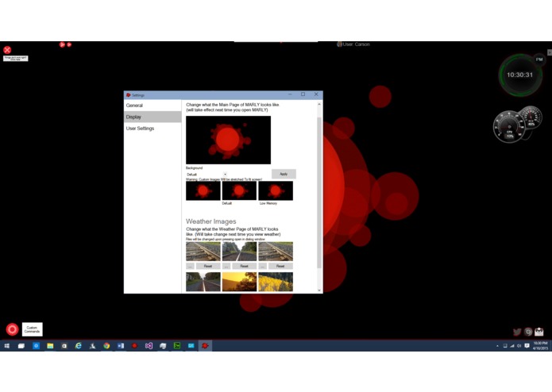Click the golden sunset weather image
The width and height of the screenshot is (552, 392).
tap(239, 282)
